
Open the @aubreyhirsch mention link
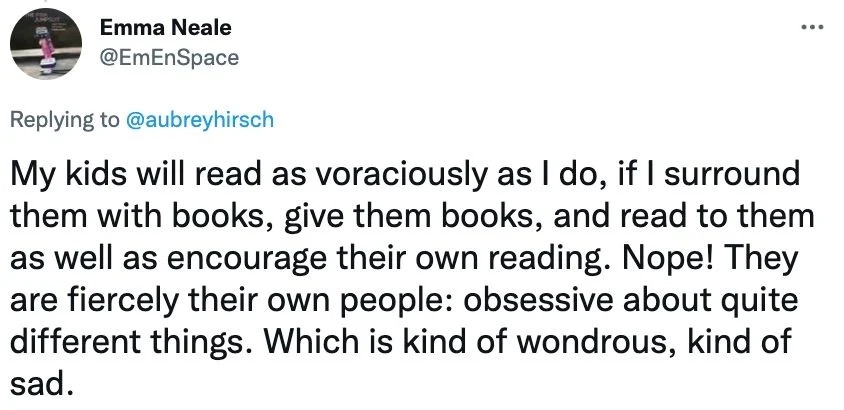[199, 119]
